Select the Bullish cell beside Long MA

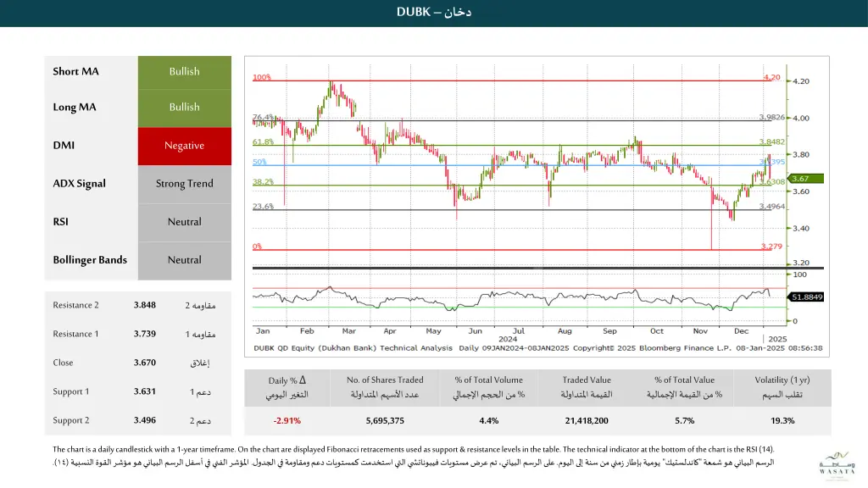184,108
